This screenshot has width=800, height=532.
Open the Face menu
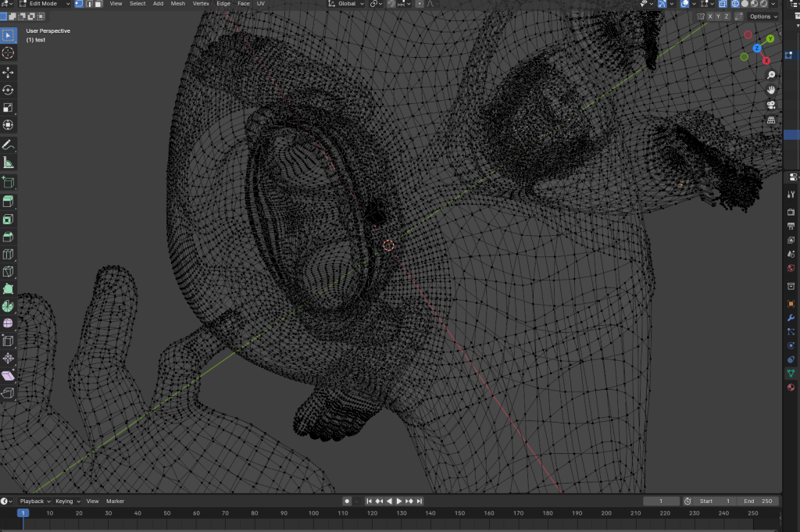tap(244, 4)
